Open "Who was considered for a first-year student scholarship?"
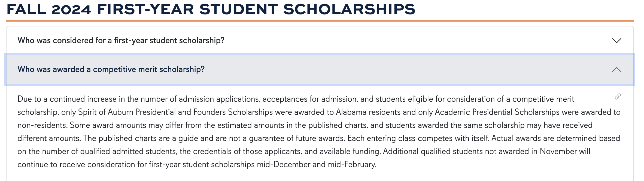The height and width of the screenshot is (181, 644). 121,41
